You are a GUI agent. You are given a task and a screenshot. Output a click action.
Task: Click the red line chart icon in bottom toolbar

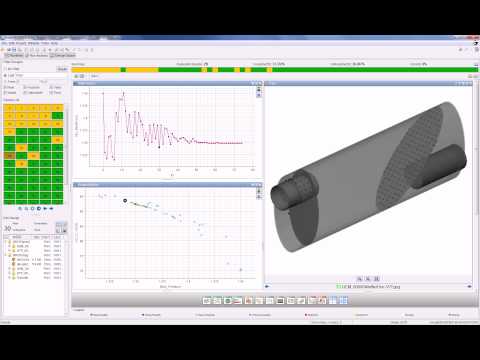point(238,301)
